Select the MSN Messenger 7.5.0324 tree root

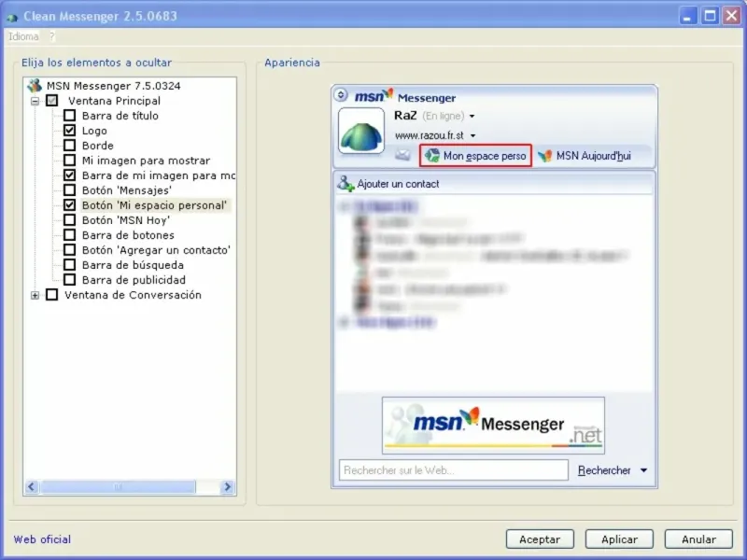point(113,86)
